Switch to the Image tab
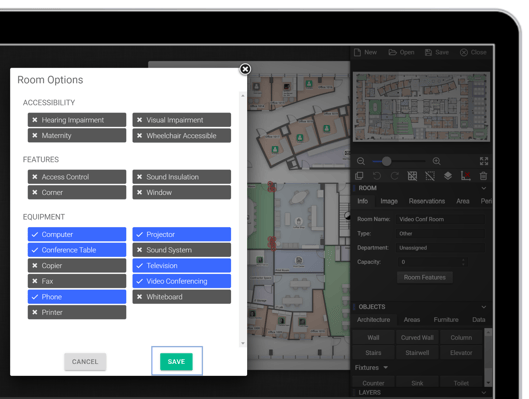The image size is (529, 399). click(389, 201)
